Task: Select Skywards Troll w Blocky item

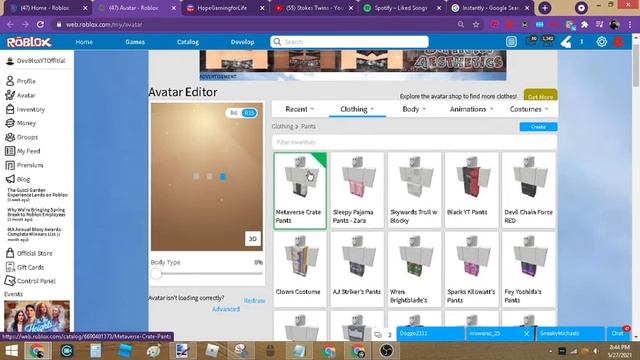Action: 414,190
